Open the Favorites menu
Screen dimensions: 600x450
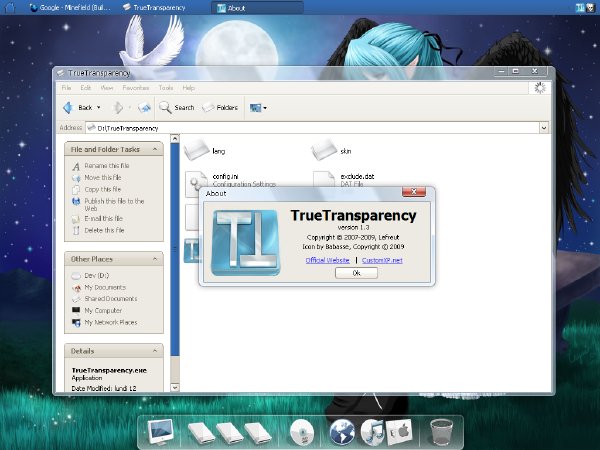tap(136, 88)
